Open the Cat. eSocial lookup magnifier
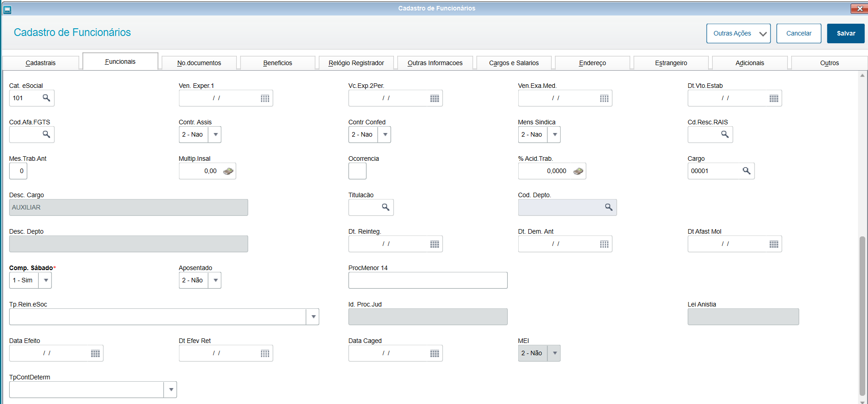 pos(46,98)
